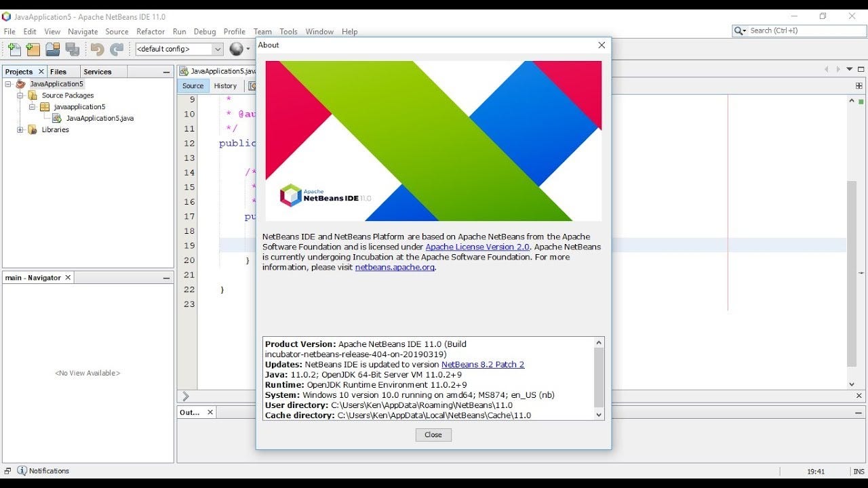Open the NetBeans 8.2 Patch 2 link
This screenshot has width=868, height=488.
click(483, 365)
